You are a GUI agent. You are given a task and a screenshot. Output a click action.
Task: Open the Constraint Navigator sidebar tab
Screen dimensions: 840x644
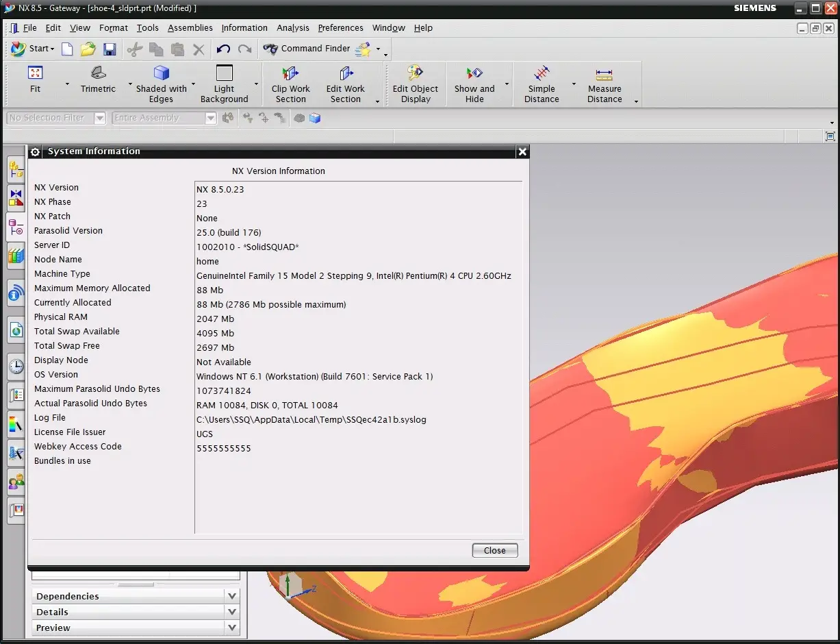[16, 198]
